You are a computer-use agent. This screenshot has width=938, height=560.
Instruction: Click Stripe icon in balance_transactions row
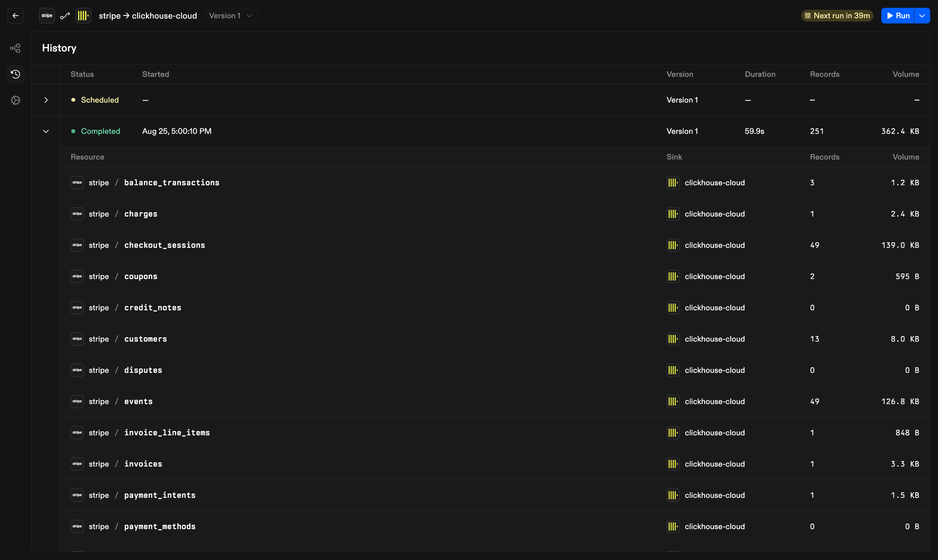coord(77,183)
